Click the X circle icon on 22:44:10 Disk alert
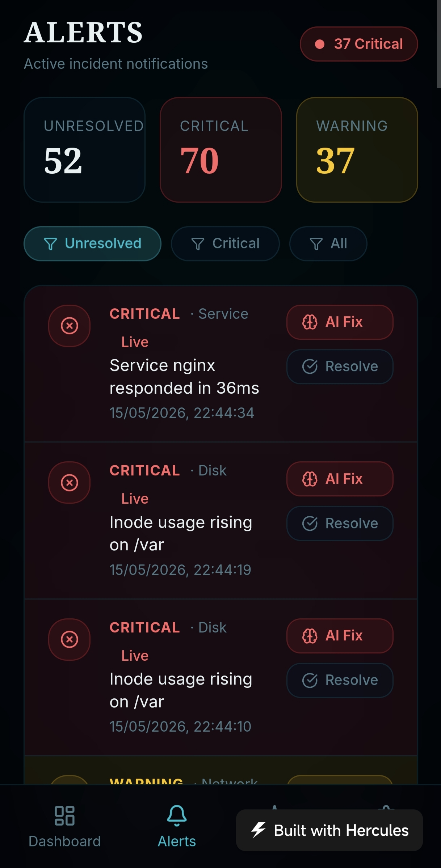Screen dimensions: 441x868 tap(69, 639)
